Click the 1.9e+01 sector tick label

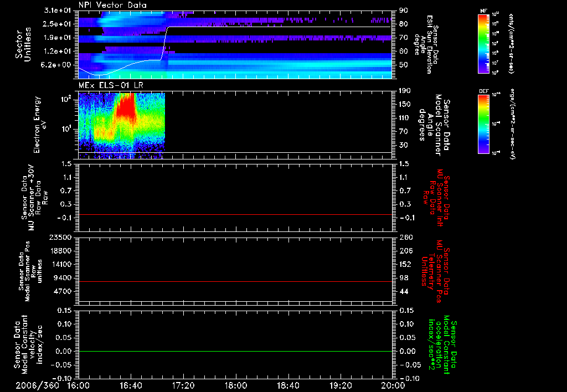pos(58,38)
